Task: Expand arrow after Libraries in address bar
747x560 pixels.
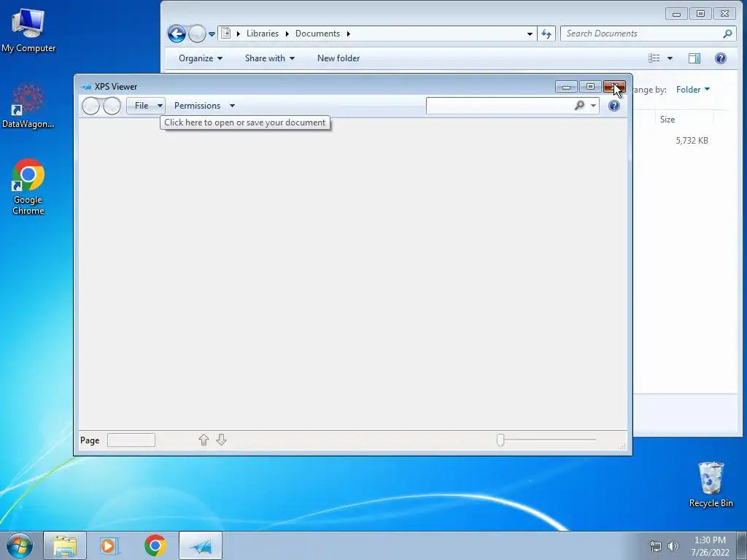Action: click(x=287, y=34)
